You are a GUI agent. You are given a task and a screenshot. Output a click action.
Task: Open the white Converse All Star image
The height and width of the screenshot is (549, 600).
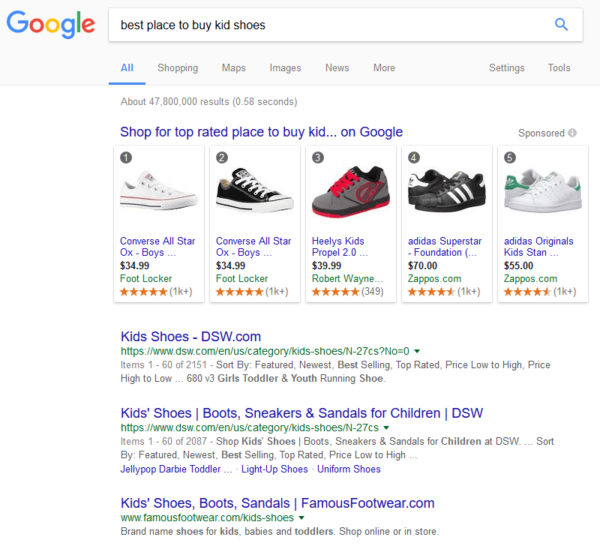tap(159, 191)
